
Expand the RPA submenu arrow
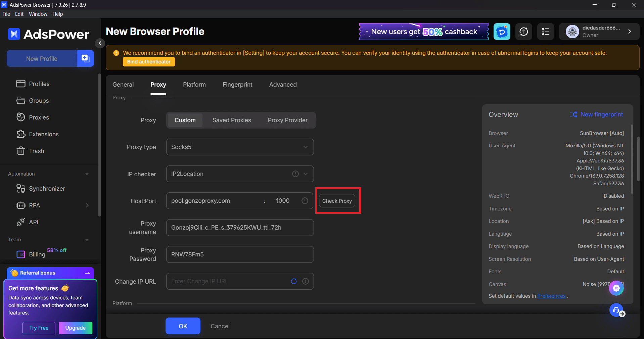[87, 205]
